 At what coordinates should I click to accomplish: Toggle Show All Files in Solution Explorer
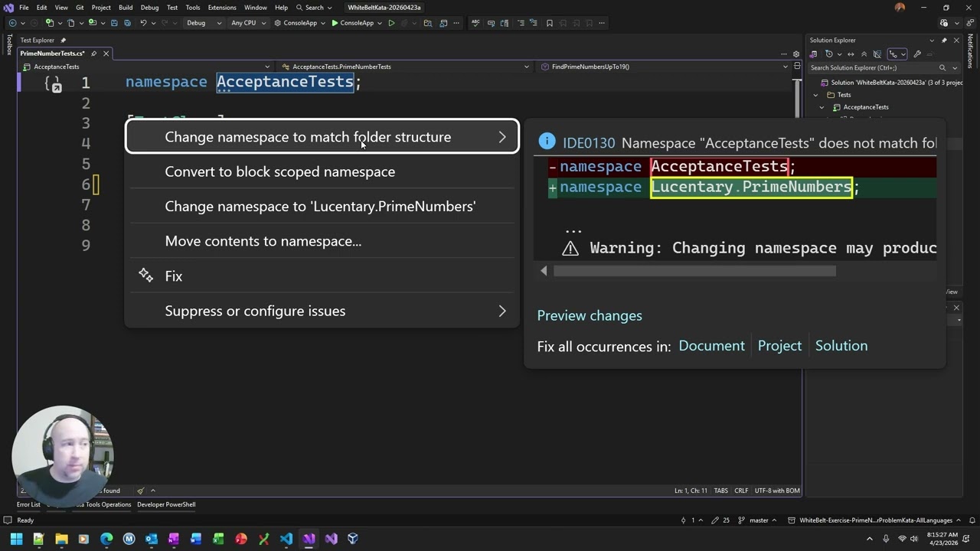pyautogui.click(x=877, y=54)
